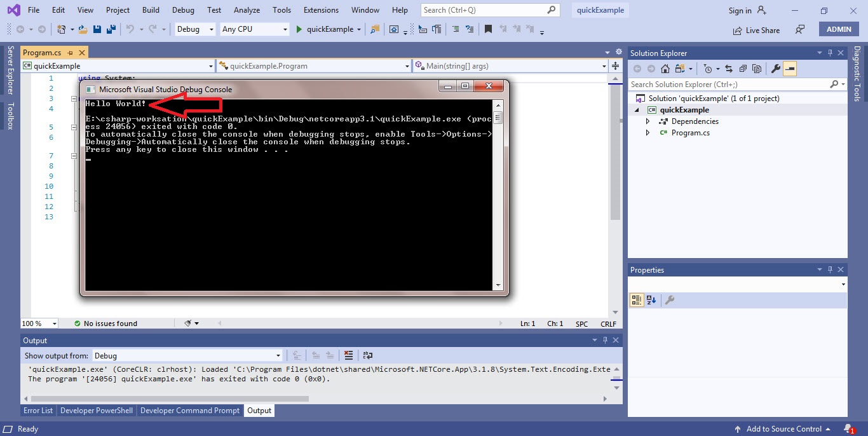868x436 pixels.
Task: Open Show output from Debug dropdown
Action: (x=187, y=356)
